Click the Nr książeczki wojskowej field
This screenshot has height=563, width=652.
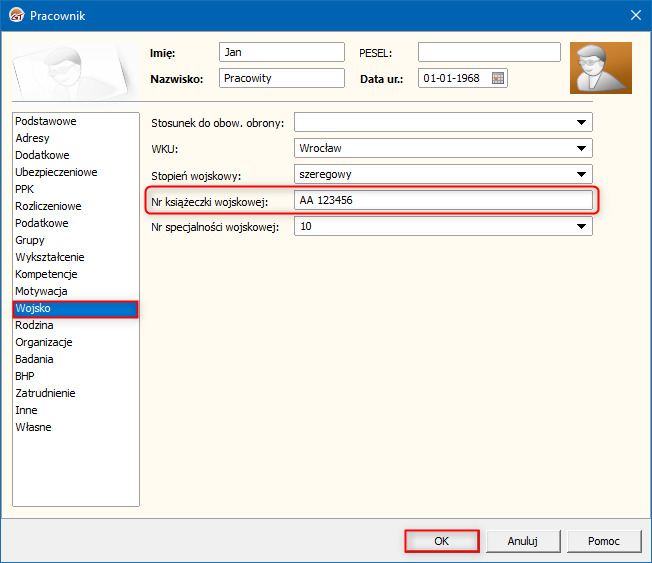[443, 201]
